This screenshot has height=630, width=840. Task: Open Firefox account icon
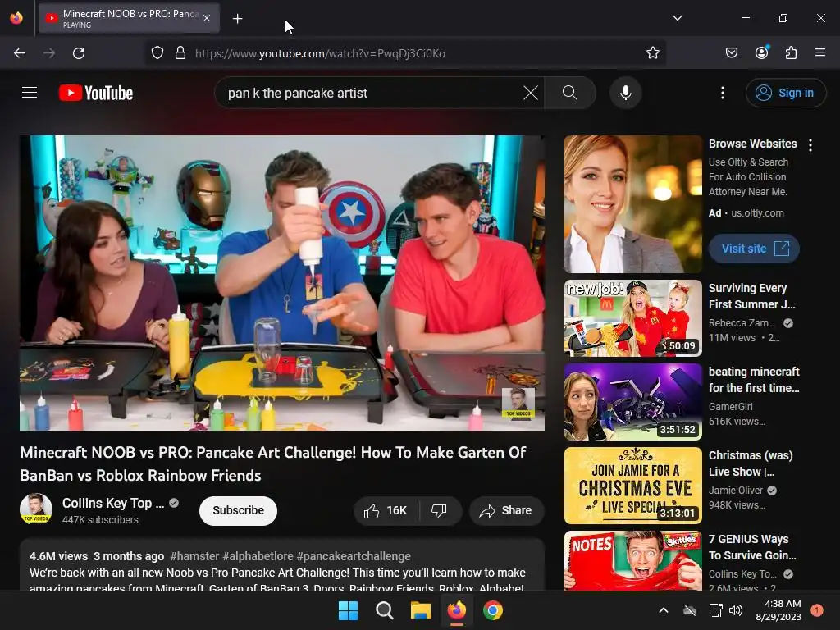pyautogui.click(x=761, y=53)
